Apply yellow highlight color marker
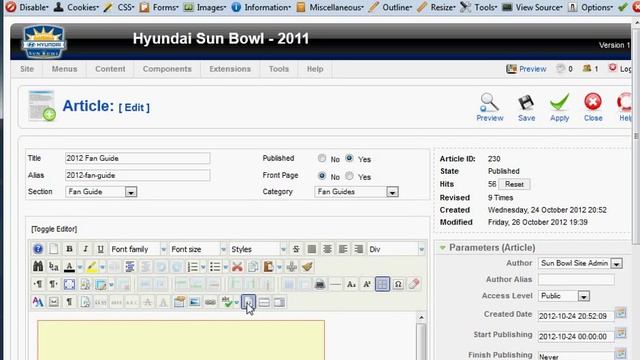Image resolution: width=640 pixels, height=360 pixels. (91, 267)
